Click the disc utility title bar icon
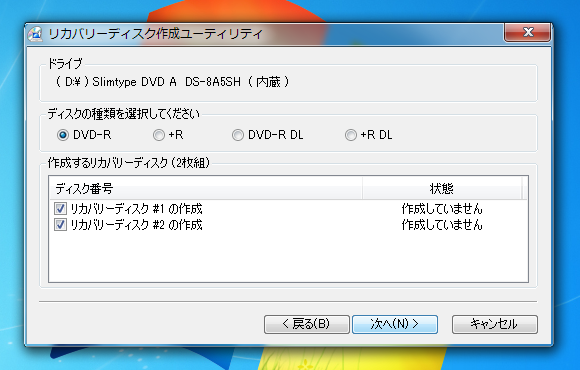The height and width of the screenshot is (370, 580). (x=36, y=34)
